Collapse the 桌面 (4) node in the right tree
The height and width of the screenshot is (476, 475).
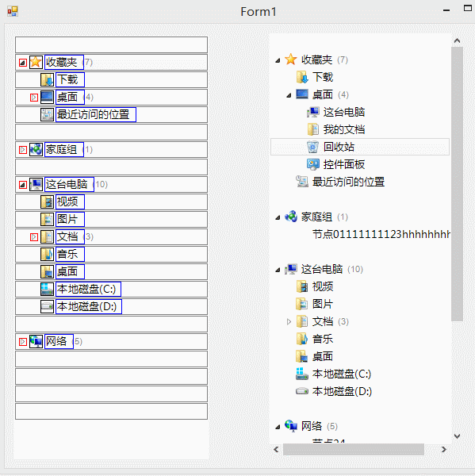(289, 95)
